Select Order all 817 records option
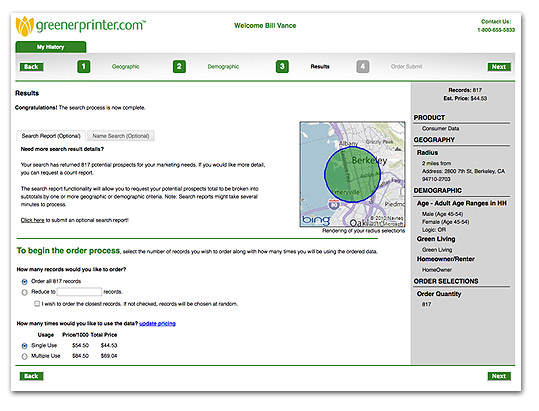This screenshot has height=411, width=539. click(x=24, y=282)
